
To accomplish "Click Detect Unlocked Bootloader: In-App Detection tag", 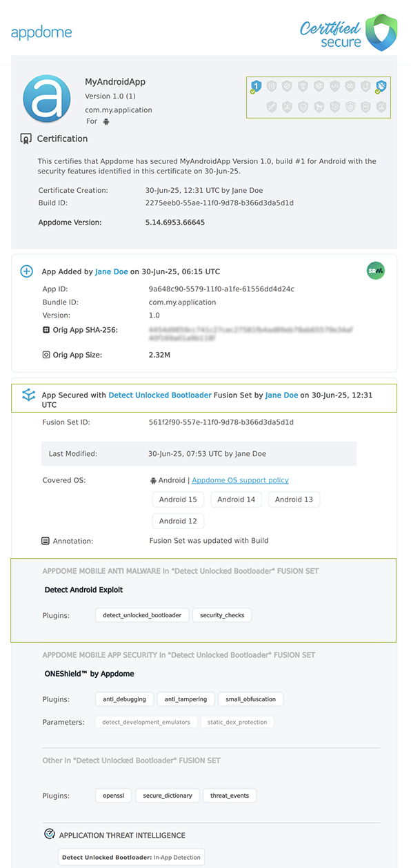I will coord(131,858).
